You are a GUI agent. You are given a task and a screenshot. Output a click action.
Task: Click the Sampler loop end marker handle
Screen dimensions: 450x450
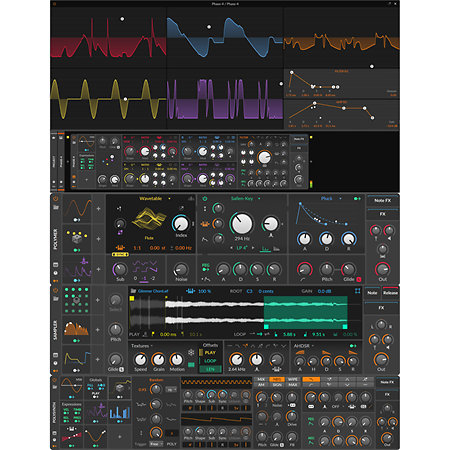click(x=345, y=327)
